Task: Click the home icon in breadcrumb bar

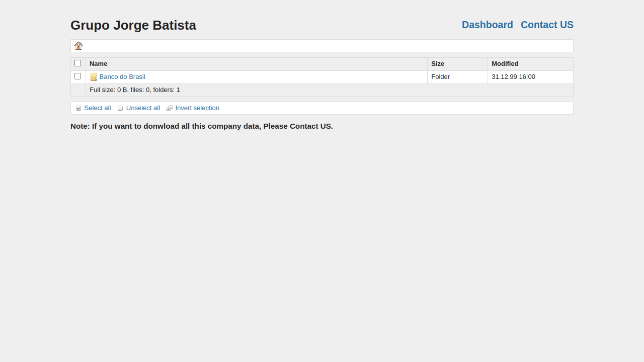Action: tap(78, 46)
